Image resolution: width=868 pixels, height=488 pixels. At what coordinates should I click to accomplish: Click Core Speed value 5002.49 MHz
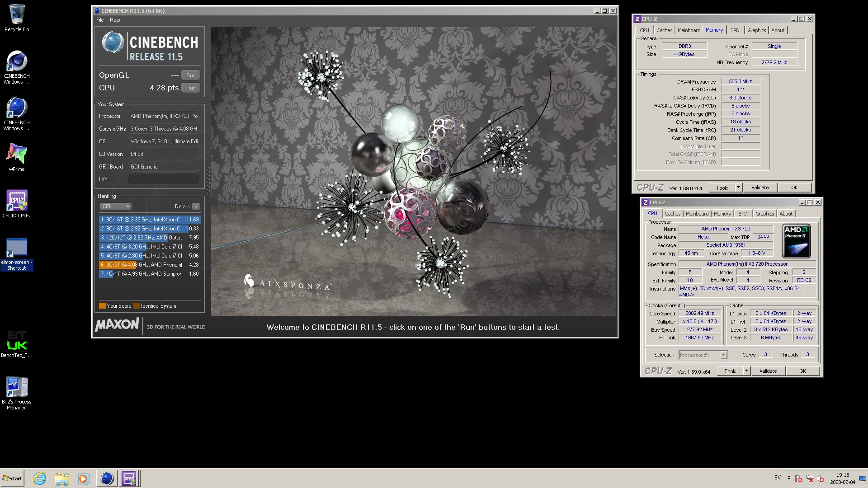pos(699,314)
